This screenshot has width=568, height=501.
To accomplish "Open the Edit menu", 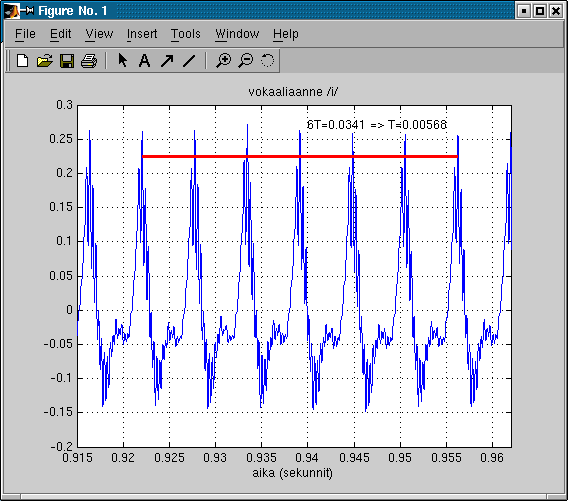I will point(60,34).
